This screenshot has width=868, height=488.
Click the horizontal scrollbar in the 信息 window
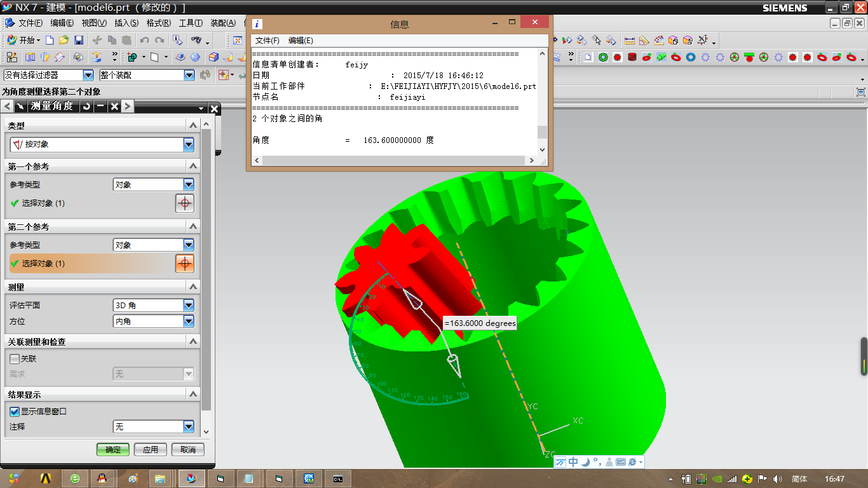[395, 160]
